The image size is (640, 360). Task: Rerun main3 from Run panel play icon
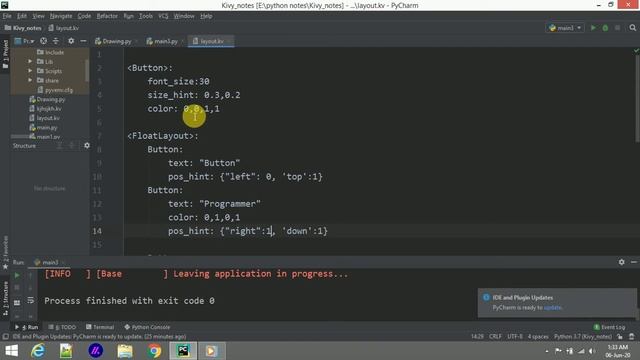pos(17,276)
